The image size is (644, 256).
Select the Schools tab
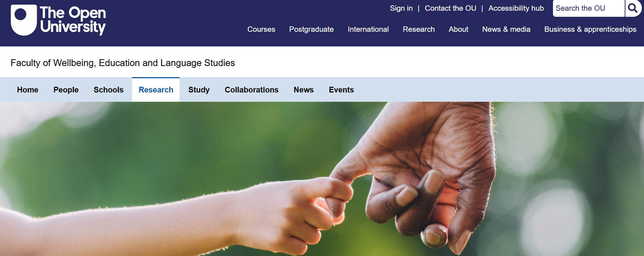pyautogui.click(x=109, y=90)
